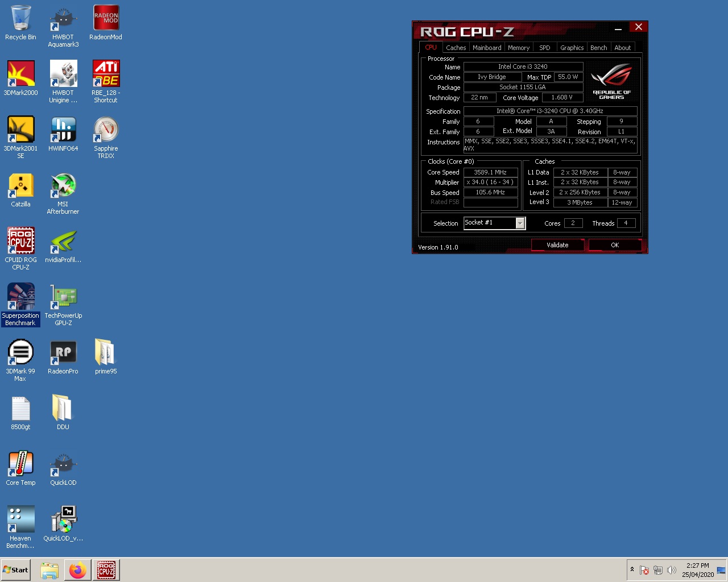Select the CPU tab in CPU-Z
728x582 pixels.
click(x=431, y=47)
